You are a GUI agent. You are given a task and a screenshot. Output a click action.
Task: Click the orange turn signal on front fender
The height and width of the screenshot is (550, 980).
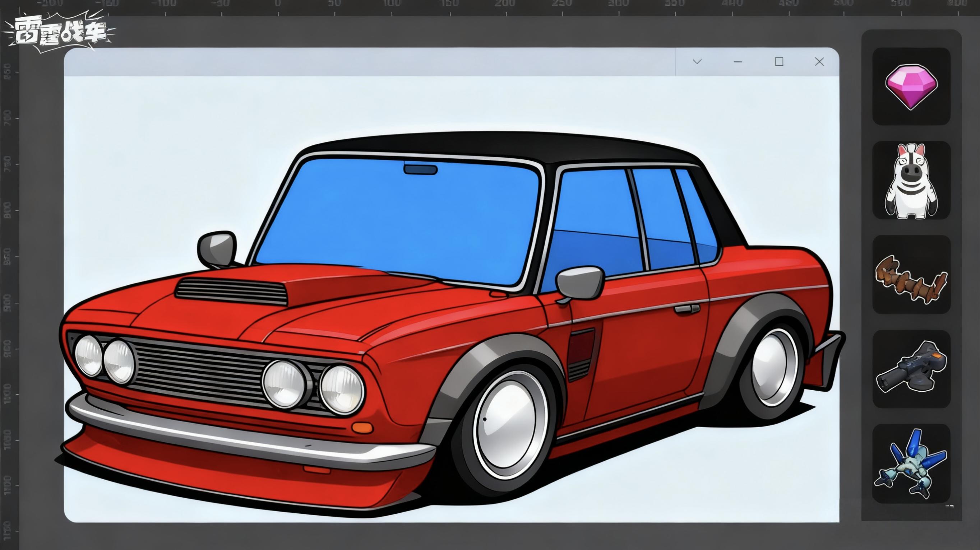(x=362, y=427)
